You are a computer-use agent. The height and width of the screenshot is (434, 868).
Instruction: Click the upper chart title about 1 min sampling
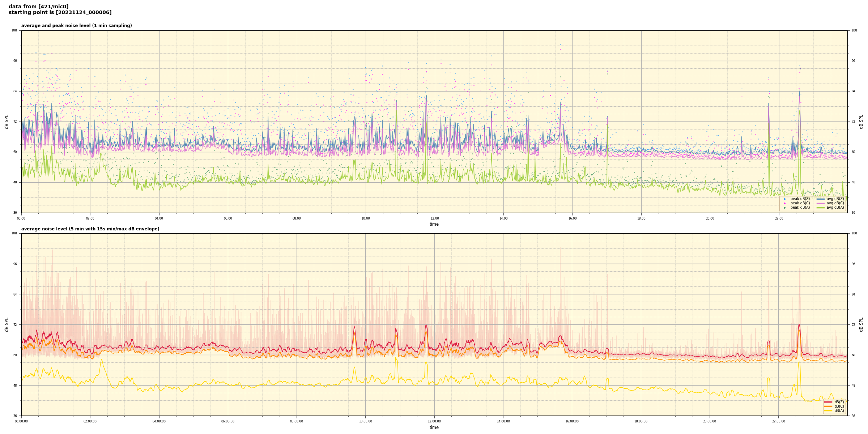(x=76, y=26)
